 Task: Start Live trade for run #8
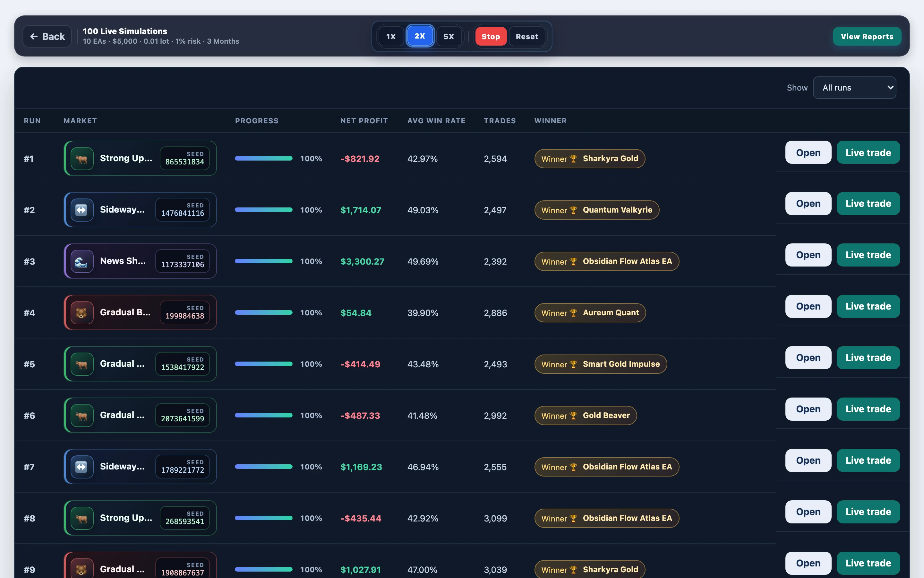pos(868,512)
